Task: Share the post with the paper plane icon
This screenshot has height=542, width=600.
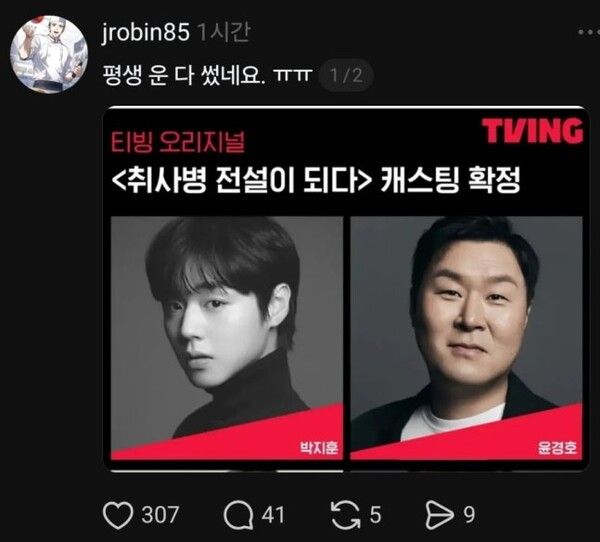Action: pos(439,516)
